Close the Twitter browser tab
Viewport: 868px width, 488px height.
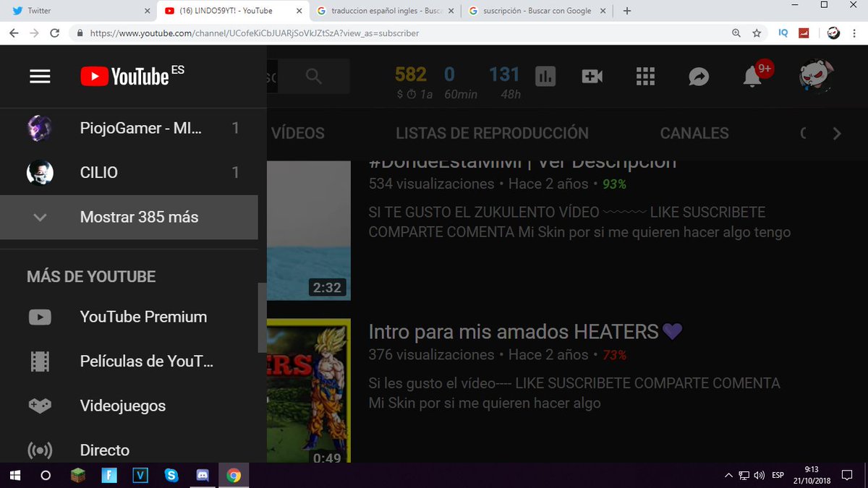(148, 11)
